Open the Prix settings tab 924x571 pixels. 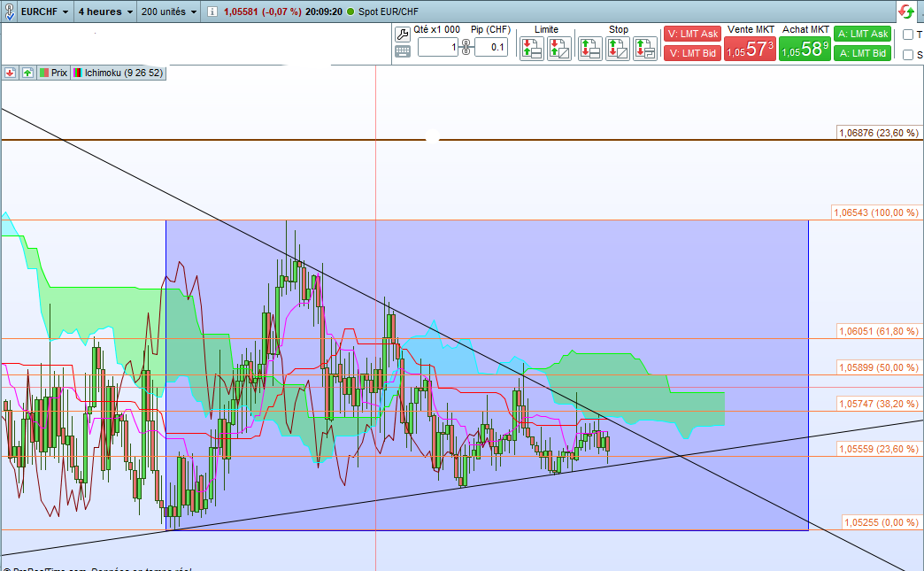point(53,73)
